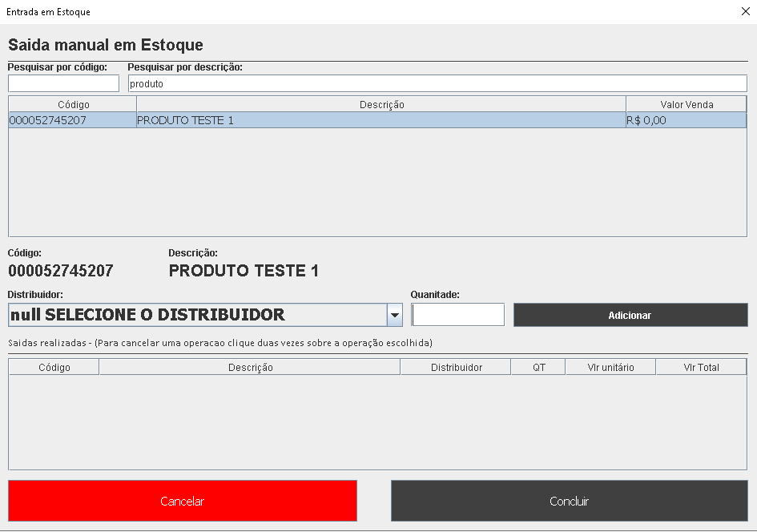Viewport: 757px width, 532px height.
Task: Select the Vlr unitário column header
Action: pos(610,368)
